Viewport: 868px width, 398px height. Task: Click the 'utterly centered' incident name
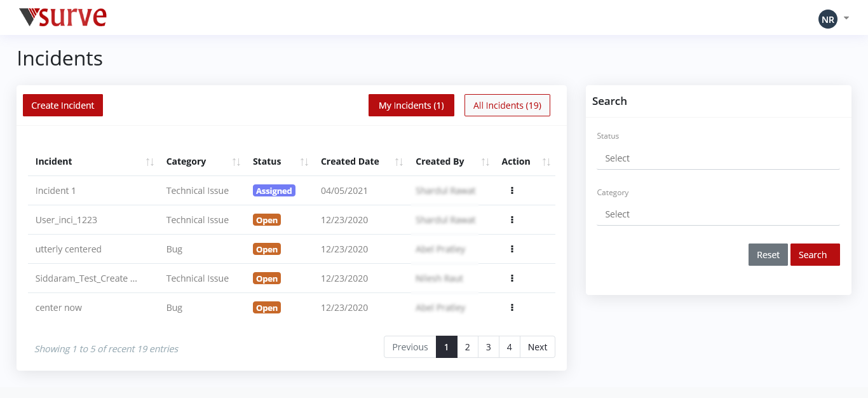tap(69, 249)
